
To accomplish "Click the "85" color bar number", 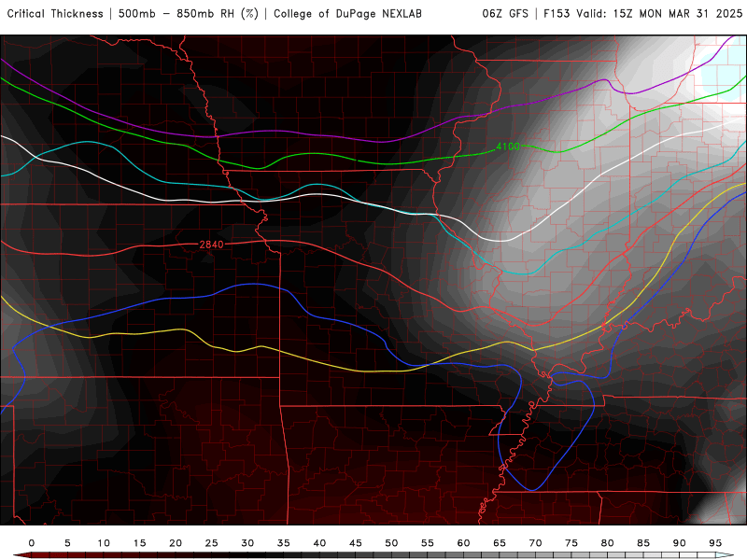I will 643,543.
